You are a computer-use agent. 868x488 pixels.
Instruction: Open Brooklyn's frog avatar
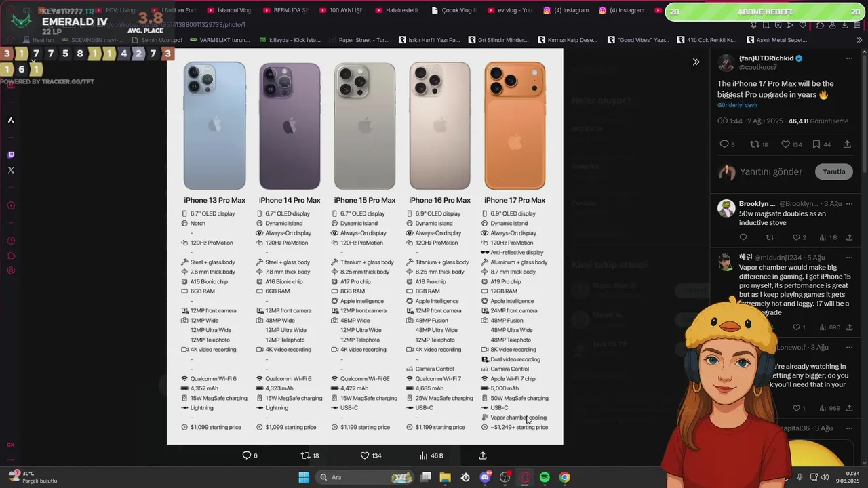click(726, 208)
